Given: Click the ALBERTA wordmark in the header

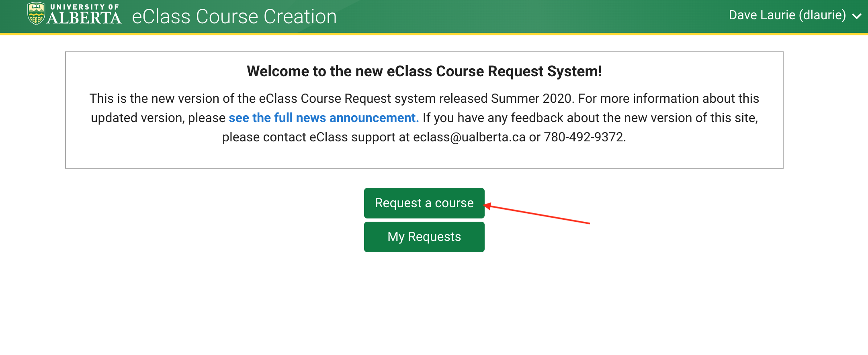Looking at the screenshot, I should [x=84, y=18].
